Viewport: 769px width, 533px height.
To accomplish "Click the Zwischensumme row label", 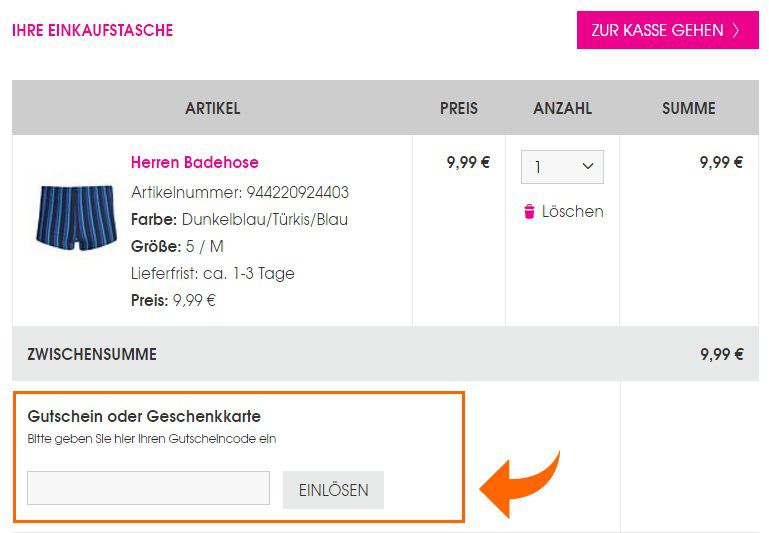I will click(92, 354).
